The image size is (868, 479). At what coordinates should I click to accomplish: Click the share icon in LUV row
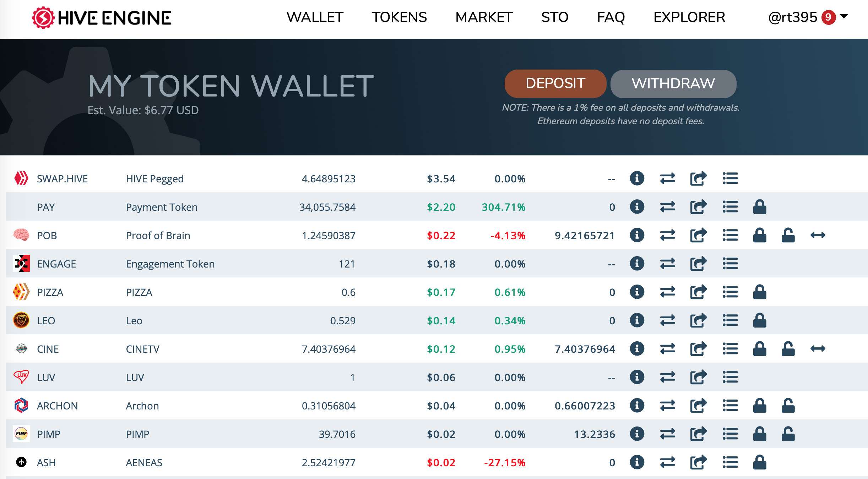tap(698, 377)
